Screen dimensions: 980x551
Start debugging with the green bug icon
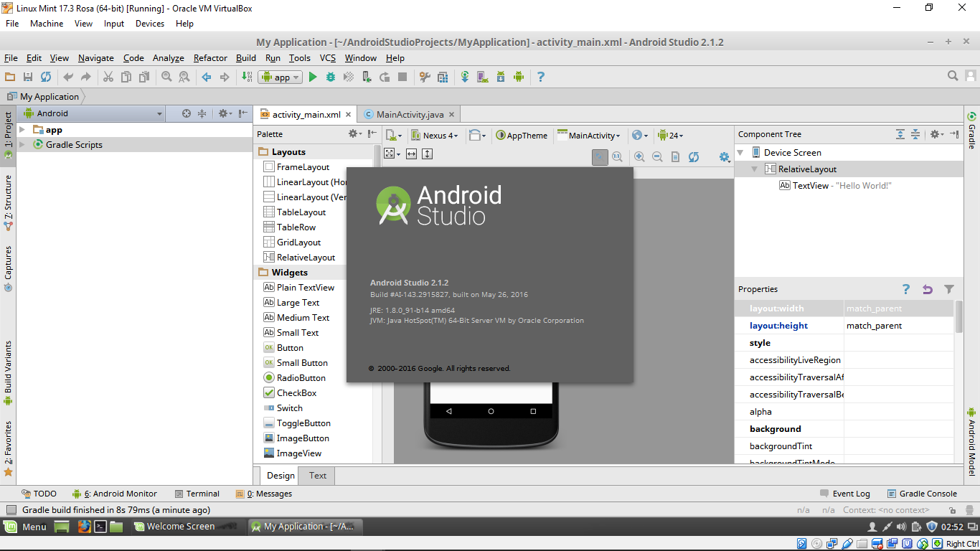[x=331, y=77]
